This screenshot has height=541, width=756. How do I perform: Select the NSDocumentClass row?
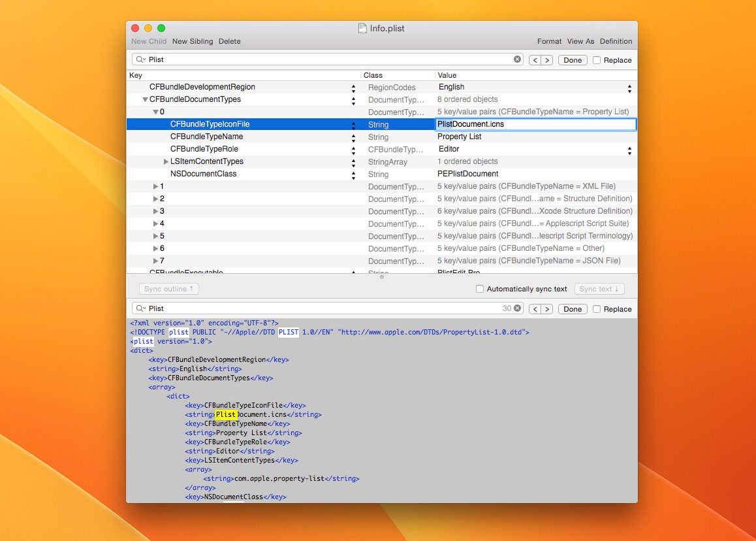click(x=204, y=174)
